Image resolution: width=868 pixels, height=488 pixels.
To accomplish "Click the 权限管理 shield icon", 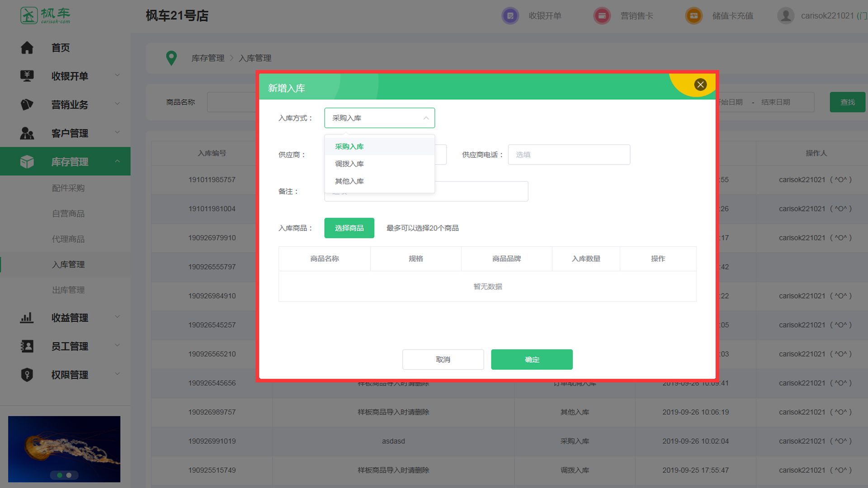I will [x=27, y=375].
